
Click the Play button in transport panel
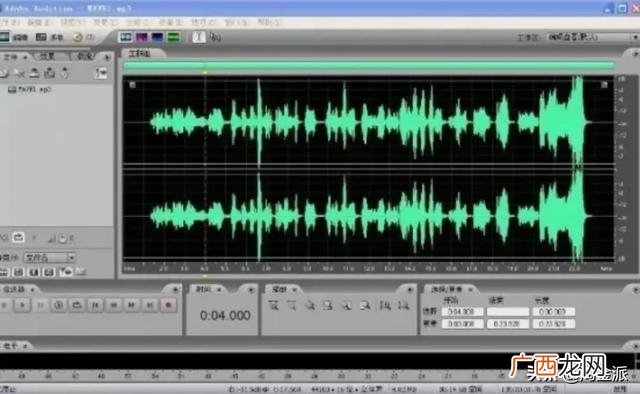click(x=22, y=305)
